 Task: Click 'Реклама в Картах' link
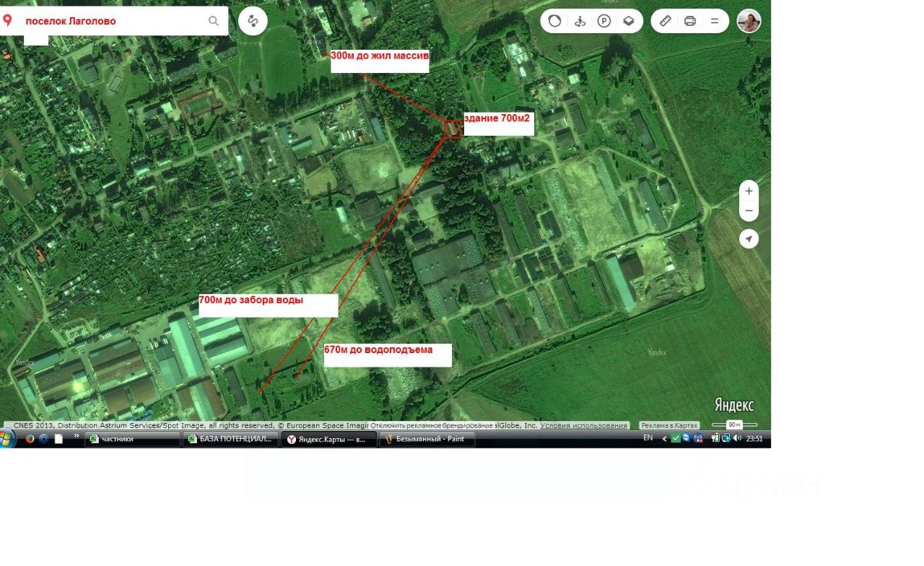[x=669, y=425]
